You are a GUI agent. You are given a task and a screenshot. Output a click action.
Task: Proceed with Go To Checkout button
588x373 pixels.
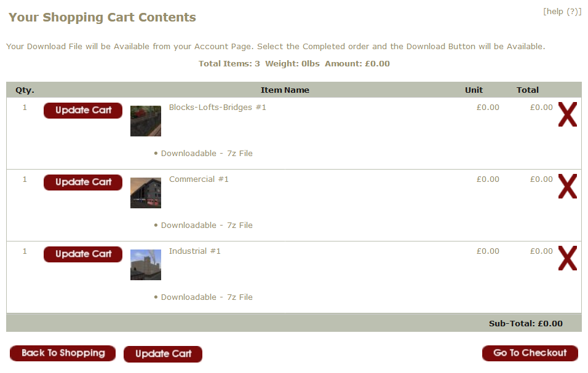[x=530, y=353]
